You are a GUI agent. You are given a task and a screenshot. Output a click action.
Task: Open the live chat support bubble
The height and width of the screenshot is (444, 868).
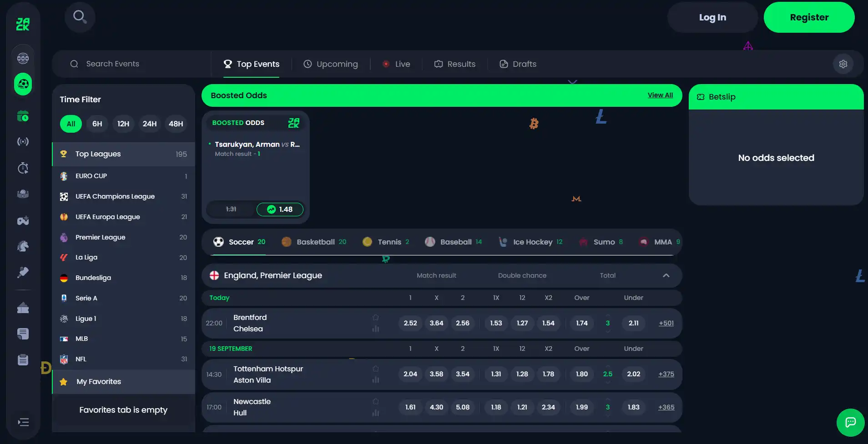850,422
